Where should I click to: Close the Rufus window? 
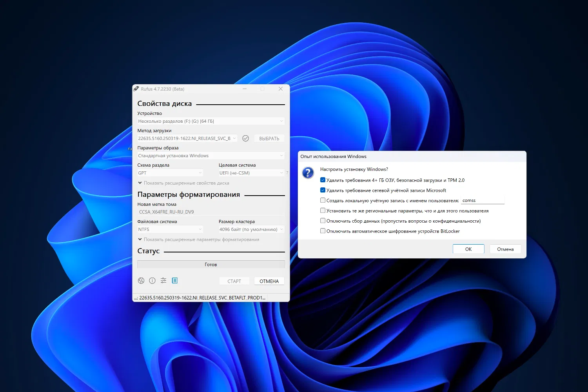281,89
